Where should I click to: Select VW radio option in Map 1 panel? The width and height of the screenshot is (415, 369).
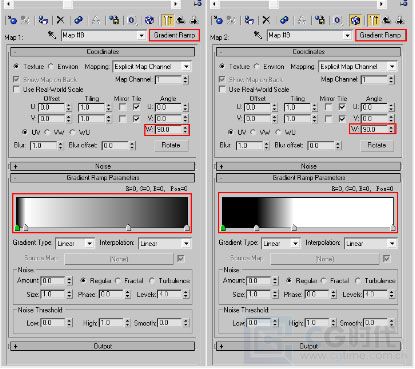47,132
